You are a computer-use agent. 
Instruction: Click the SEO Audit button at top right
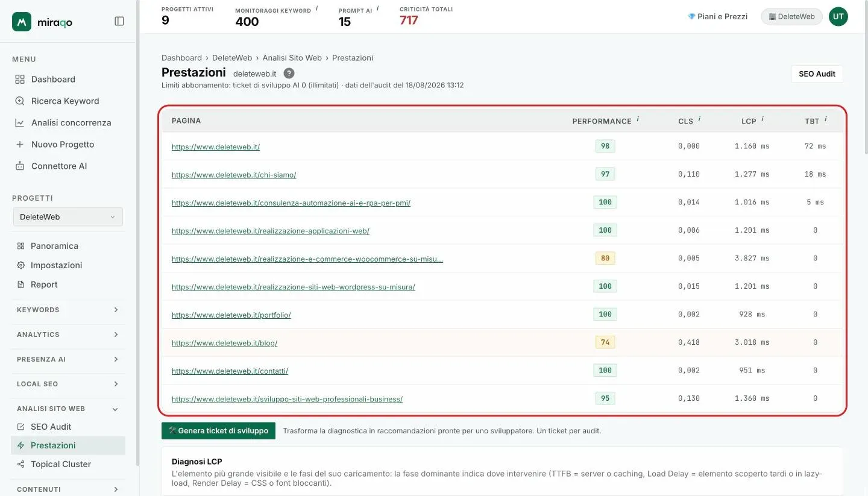[817, 74]
